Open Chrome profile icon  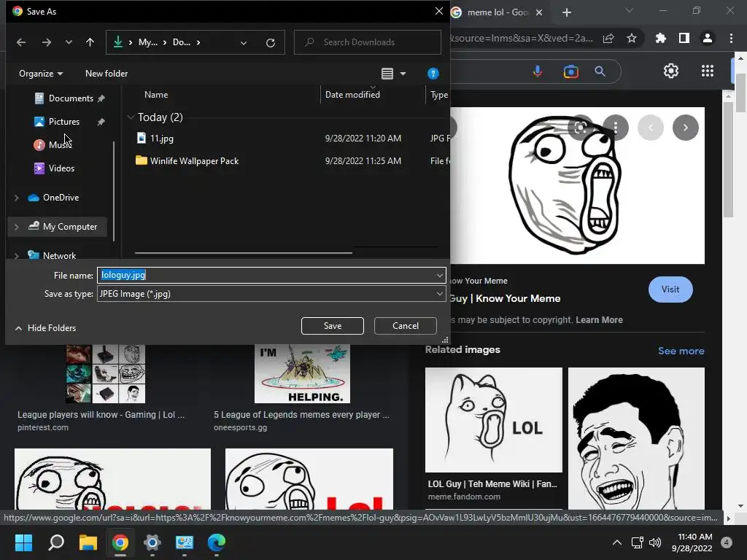tap(708, 38)
